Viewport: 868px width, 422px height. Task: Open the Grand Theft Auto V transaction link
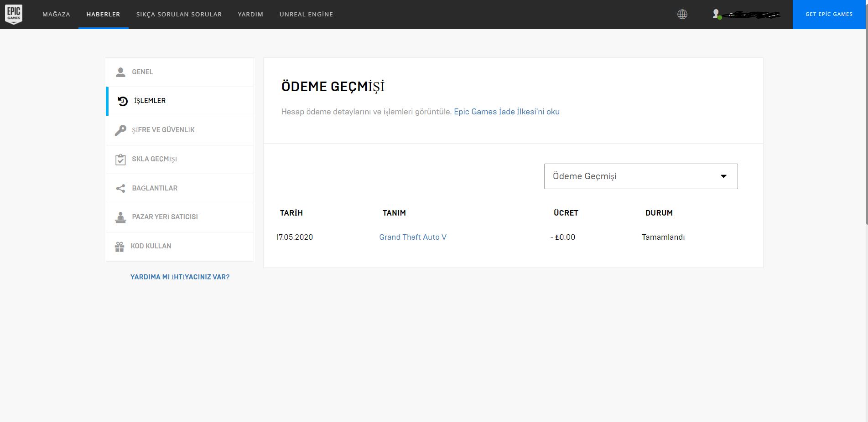[x=413, y=237]
